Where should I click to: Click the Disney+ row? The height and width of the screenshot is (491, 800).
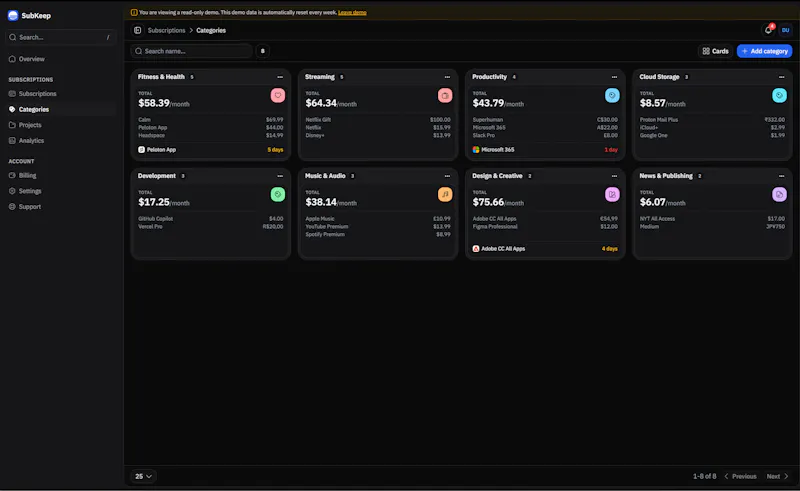pos(378,135)
